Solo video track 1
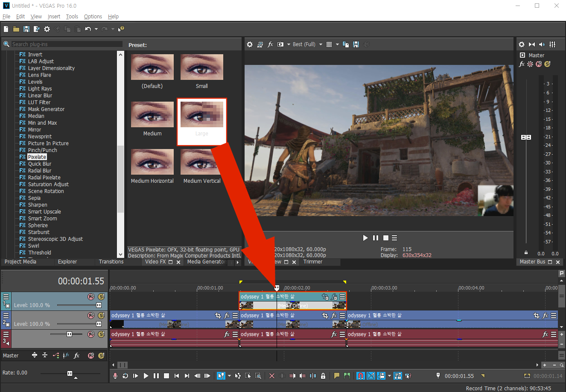Image resolution: width=566 pixels, height=392 pixels. pos(101,296)
